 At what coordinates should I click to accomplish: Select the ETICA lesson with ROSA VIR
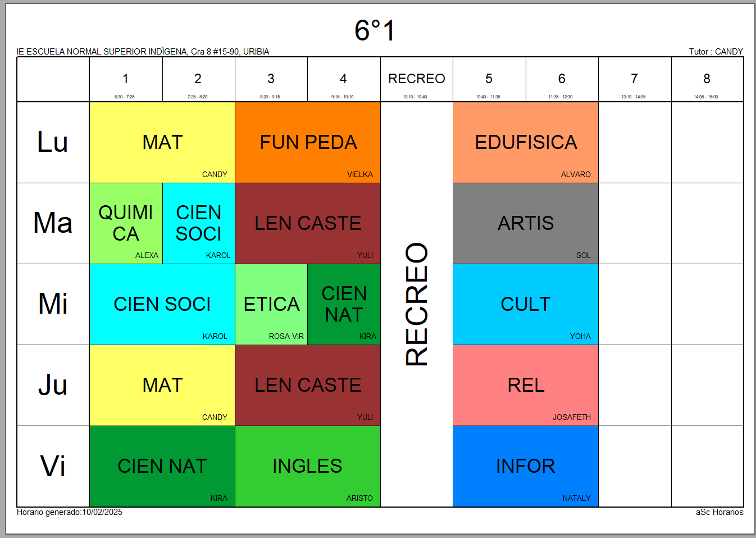271,304
